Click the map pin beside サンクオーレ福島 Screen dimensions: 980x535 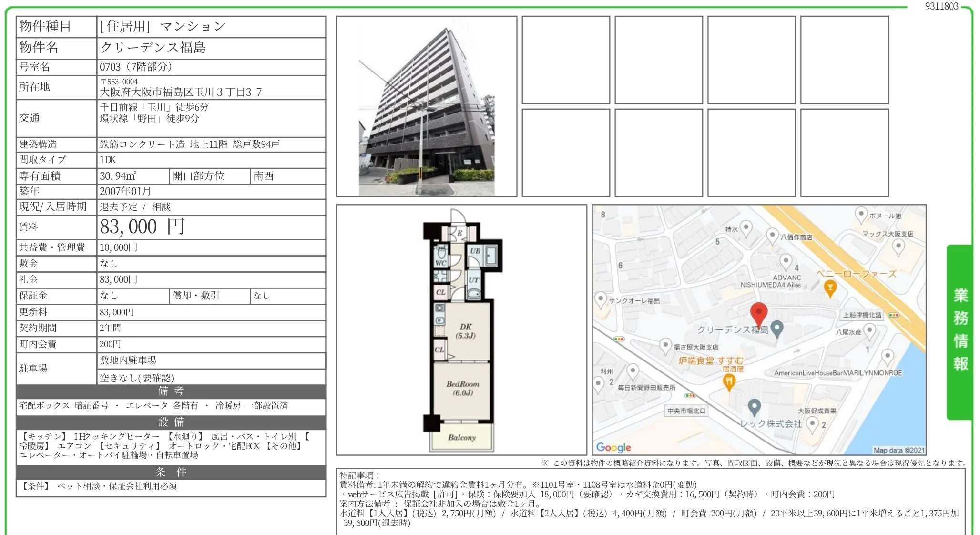pos(601,299)
